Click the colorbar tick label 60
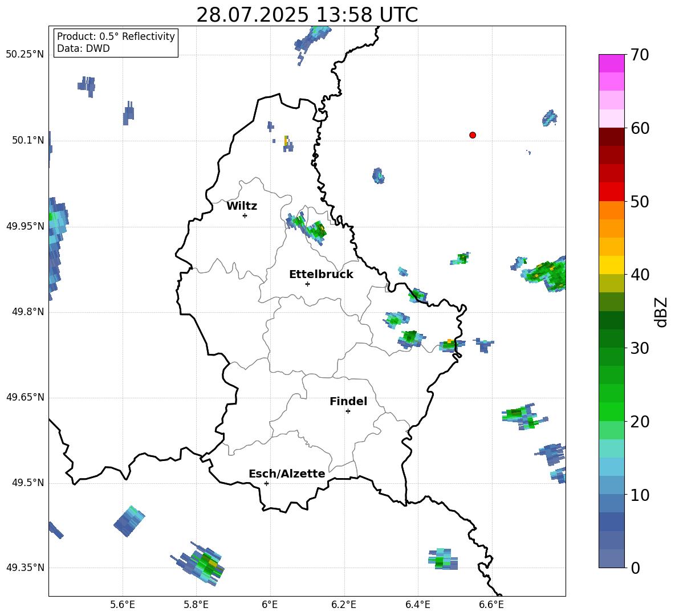The height and width of the screenshot is (616, 675). (640, 128)
